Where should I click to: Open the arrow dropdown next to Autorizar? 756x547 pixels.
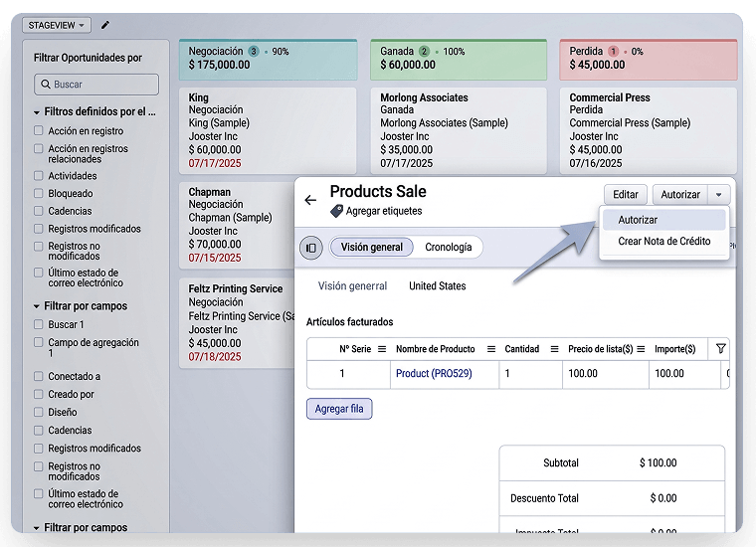pos(719,195)
